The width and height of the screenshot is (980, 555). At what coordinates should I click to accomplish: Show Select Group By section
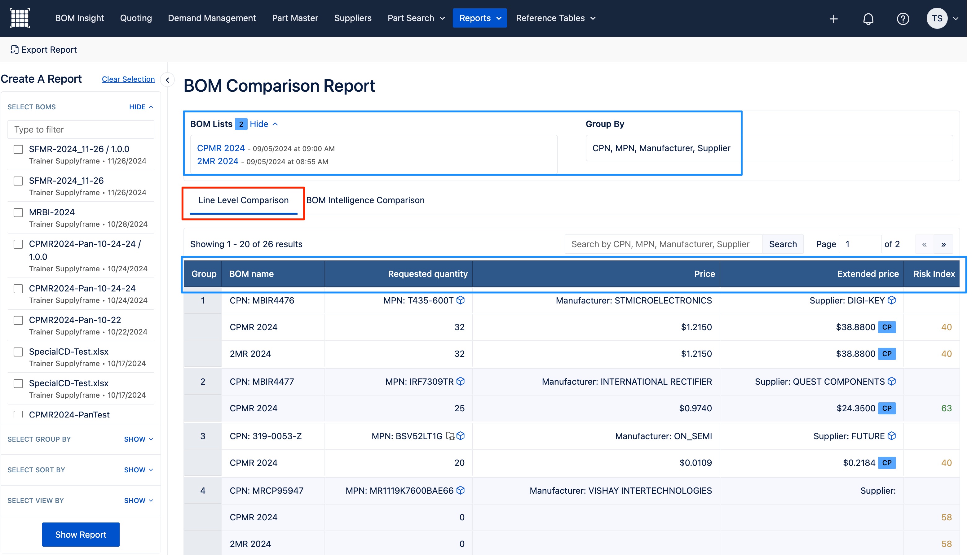tap(139, 439)
